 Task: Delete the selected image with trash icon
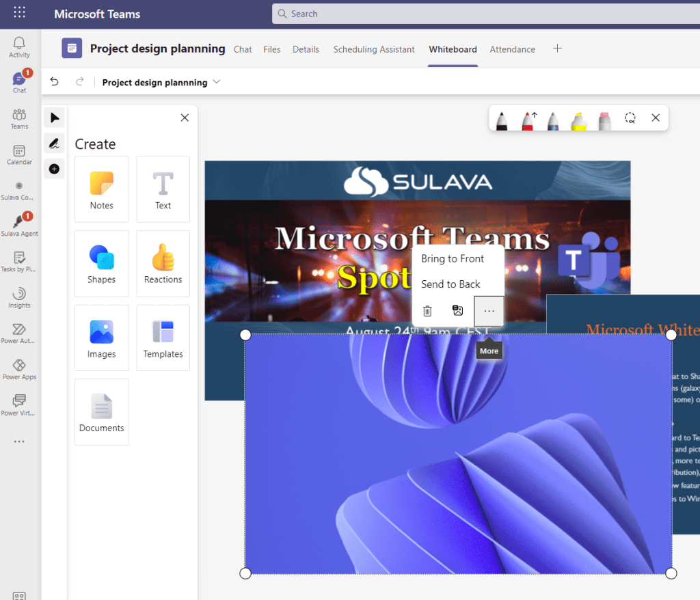click(427, 311)
